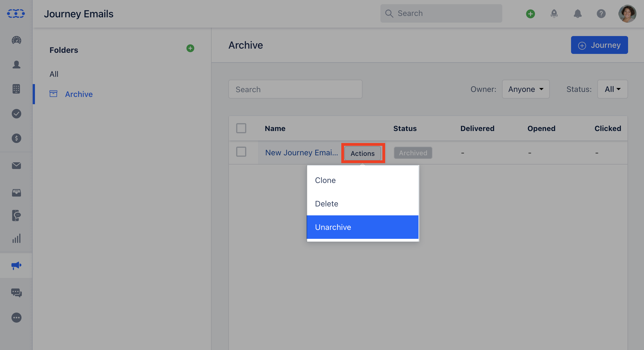Open the New Journey Email link

(x=301, y=153)
